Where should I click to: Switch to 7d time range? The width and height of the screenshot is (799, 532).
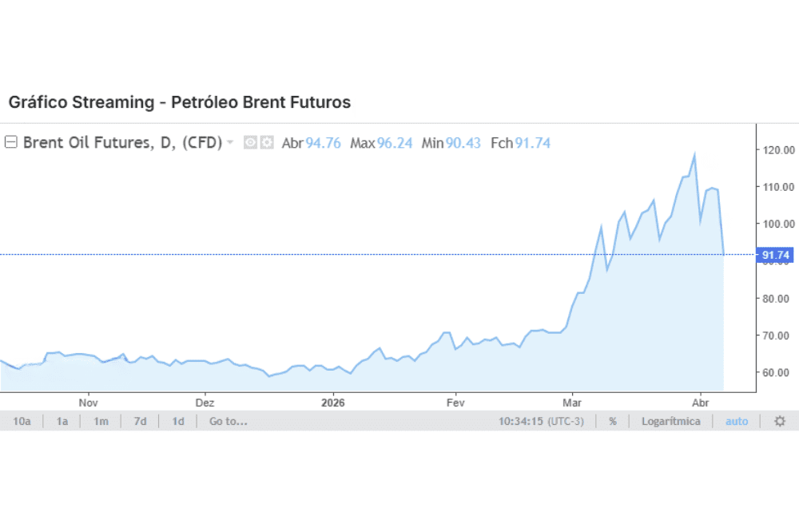pyautogui.click(x=140, y=421)
